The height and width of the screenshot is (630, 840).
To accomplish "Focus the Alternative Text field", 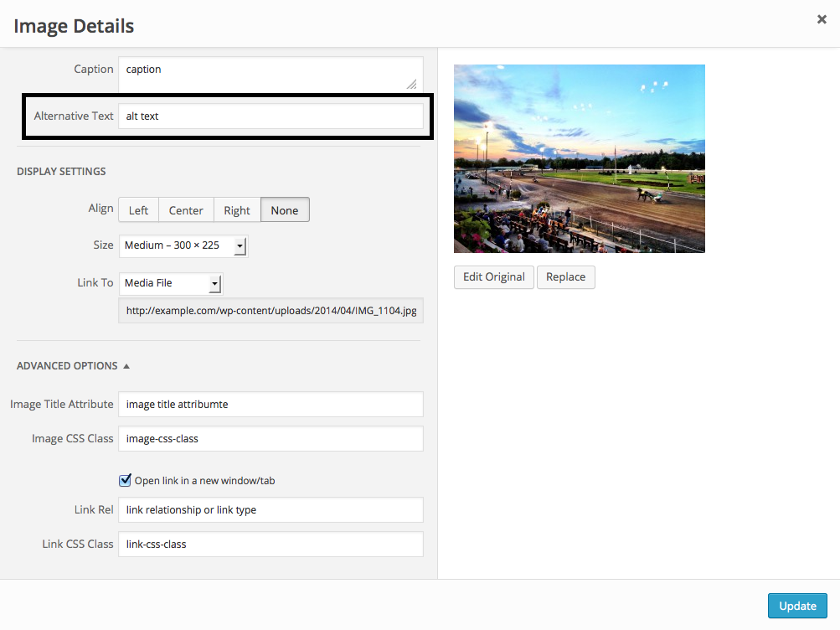I will pyautogui.click(x=271, y=116).
